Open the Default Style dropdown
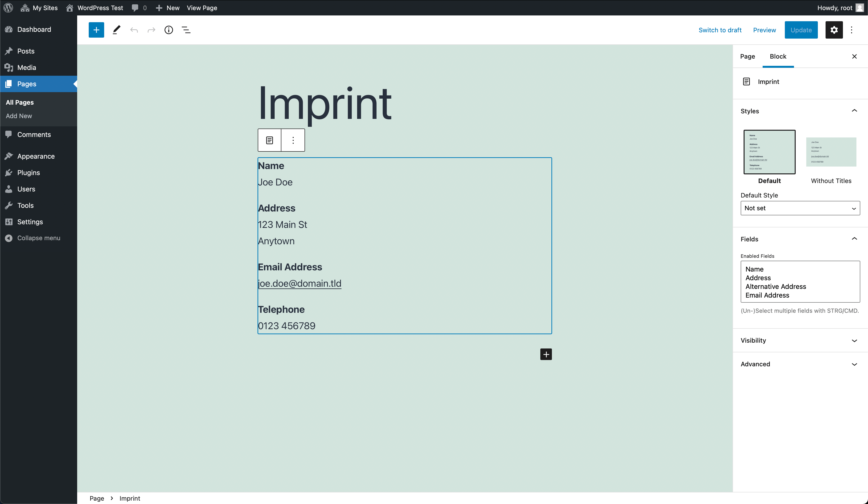Image resolution: width=868 pixels, height=504 pixels. (x=800, y=208)
